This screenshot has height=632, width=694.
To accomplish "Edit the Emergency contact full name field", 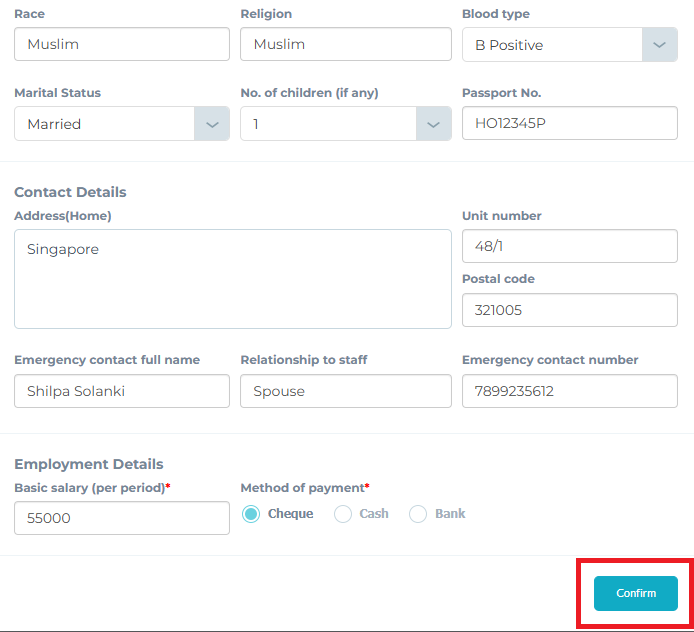I will 122,391.
